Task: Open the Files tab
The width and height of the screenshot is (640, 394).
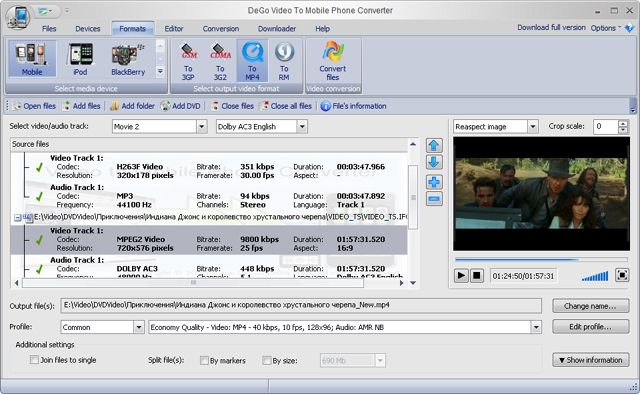Action: tap(49, 29)
